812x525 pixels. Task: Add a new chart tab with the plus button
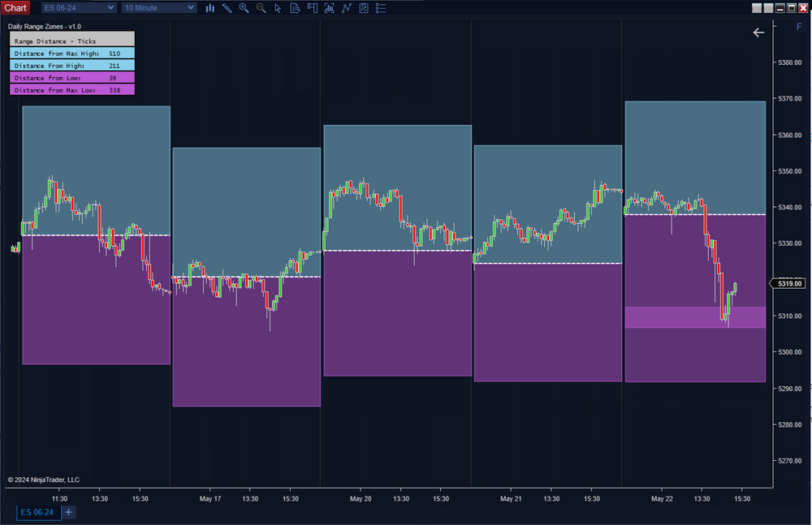(x=68, y=512)
